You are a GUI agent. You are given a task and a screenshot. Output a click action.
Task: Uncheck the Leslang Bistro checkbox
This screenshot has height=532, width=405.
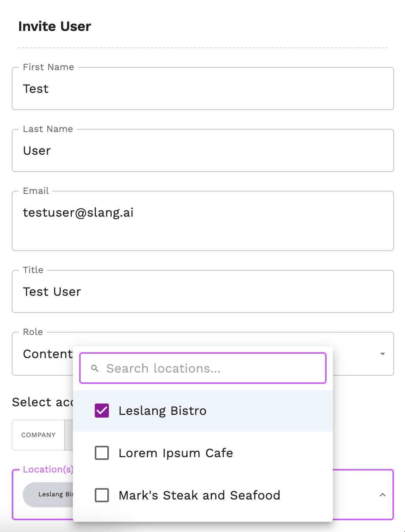point(102,411)
